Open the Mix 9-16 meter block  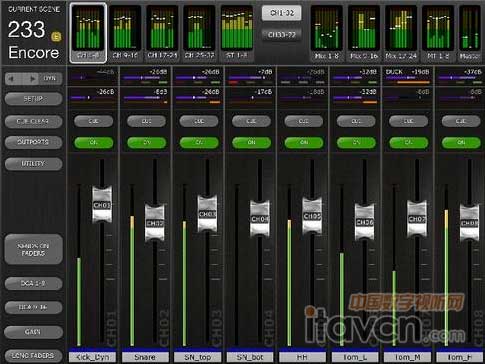pyautogui.click(x=364, y=33)
